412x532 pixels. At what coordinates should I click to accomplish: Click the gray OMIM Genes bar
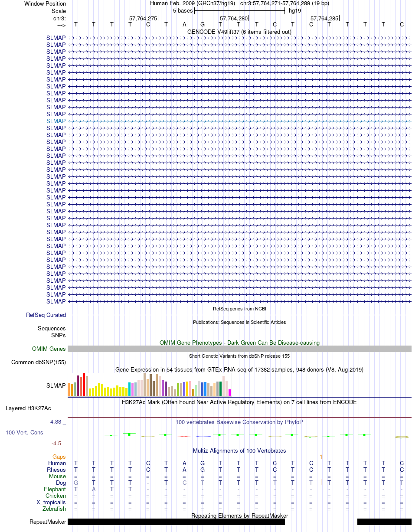[239, 349]
